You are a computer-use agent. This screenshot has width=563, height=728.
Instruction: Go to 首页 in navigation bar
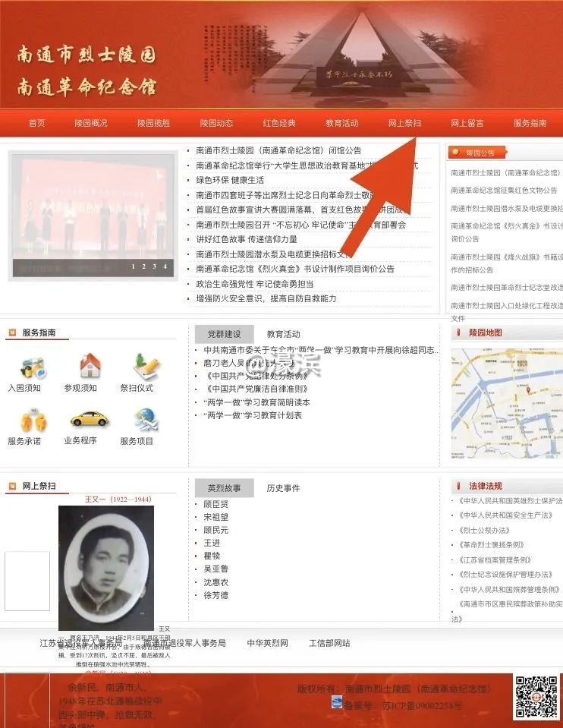point(37,123)
